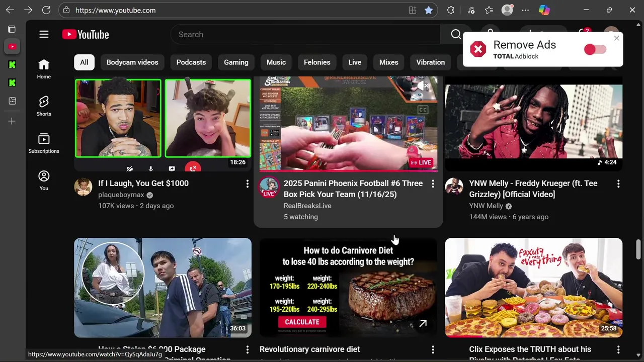Go to Home in YouTube sidebar

(x=44, y=69)
